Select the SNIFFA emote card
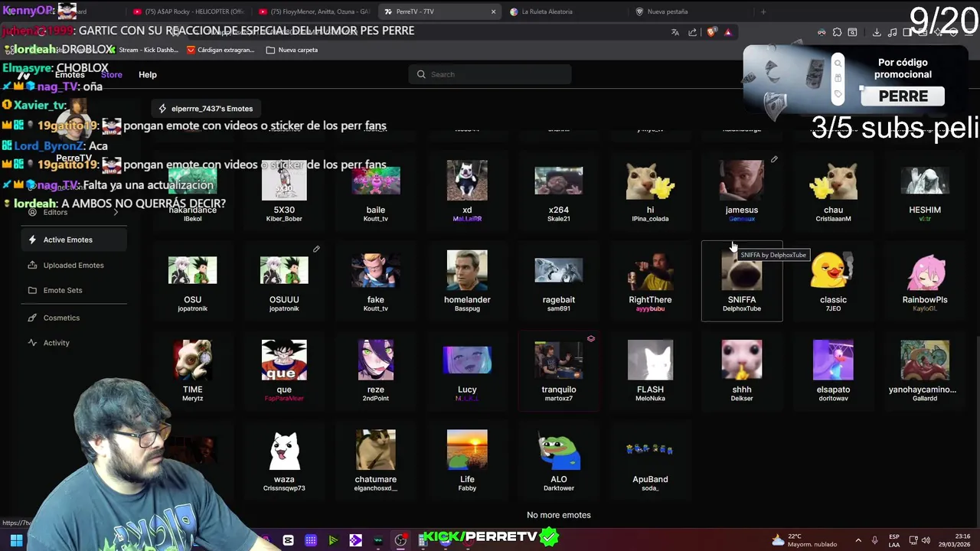Screen dimensions: 980x551 coord(742,282)
